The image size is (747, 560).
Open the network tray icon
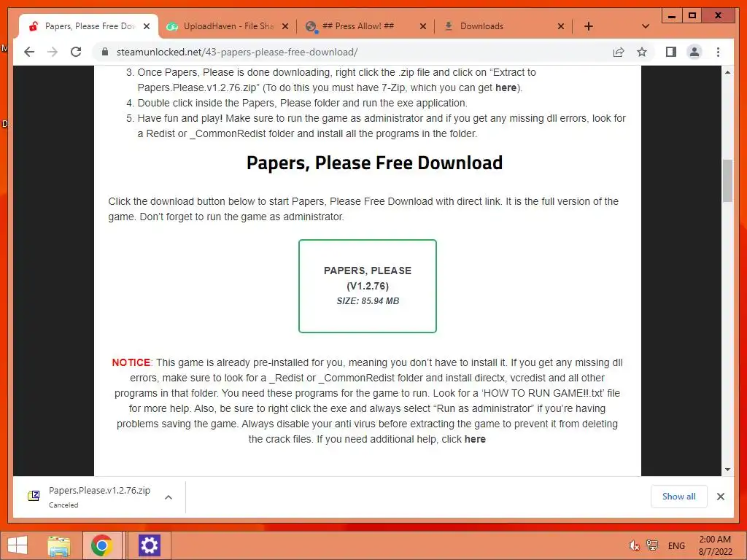[x=652, y=545]
